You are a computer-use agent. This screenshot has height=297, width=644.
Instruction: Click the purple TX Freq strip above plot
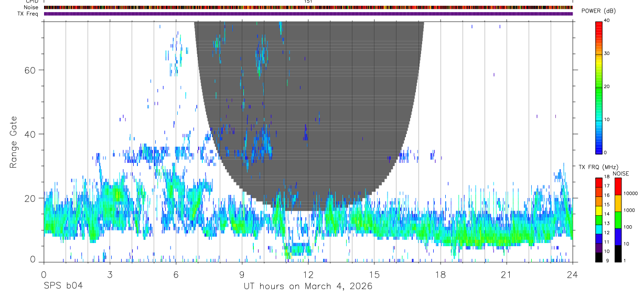tap(308, 14)
